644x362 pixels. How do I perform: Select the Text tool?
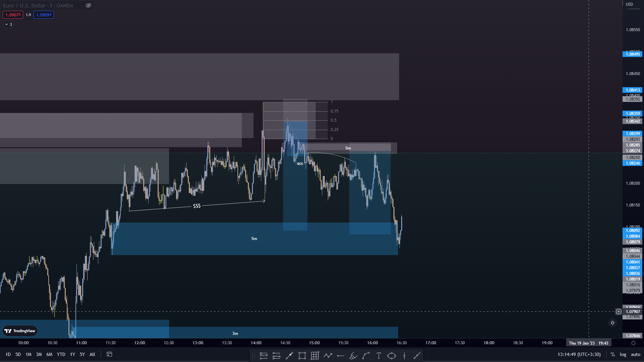click(379, 356)
